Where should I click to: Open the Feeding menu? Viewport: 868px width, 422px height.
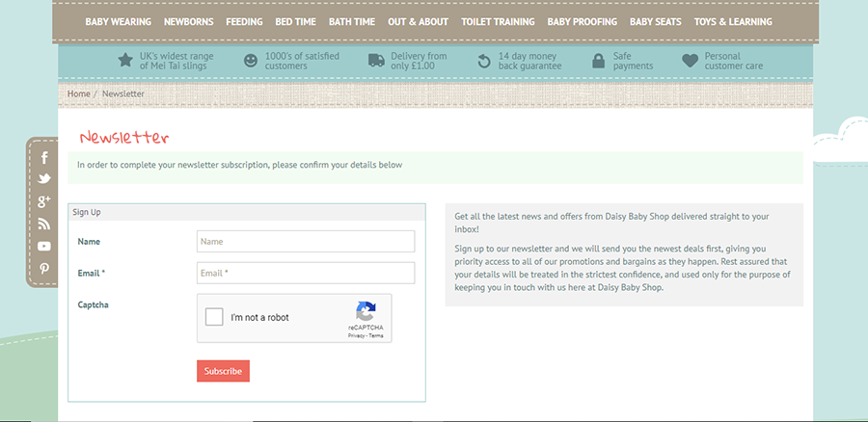point(244,21)
